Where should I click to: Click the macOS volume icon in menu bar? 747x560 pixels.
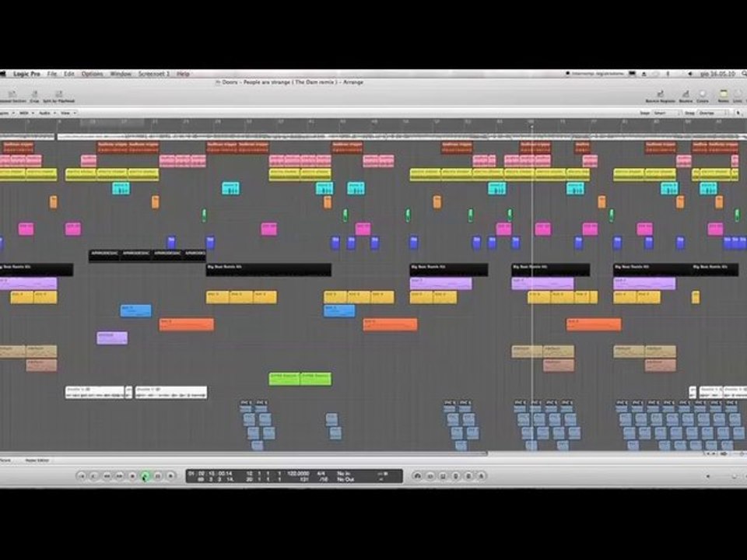690,74
